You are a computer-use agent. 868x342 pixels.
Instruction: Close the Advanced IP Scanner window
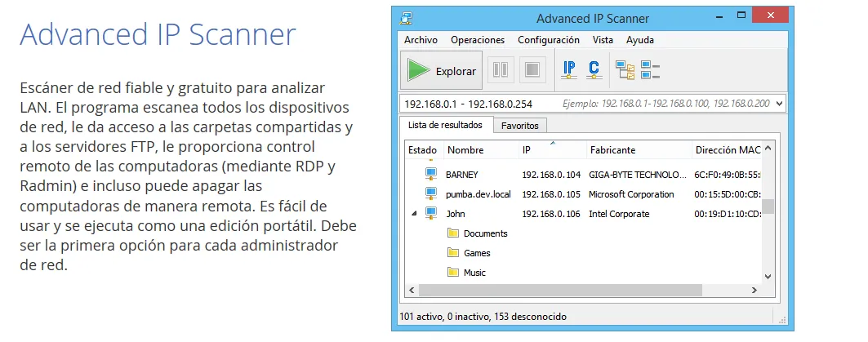772,15
